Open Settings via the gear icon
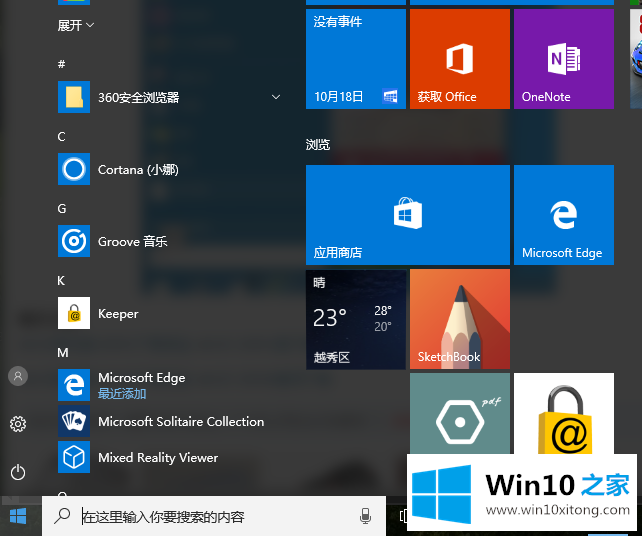This screenshot has width=642, height=536. (x=18, y=424)
